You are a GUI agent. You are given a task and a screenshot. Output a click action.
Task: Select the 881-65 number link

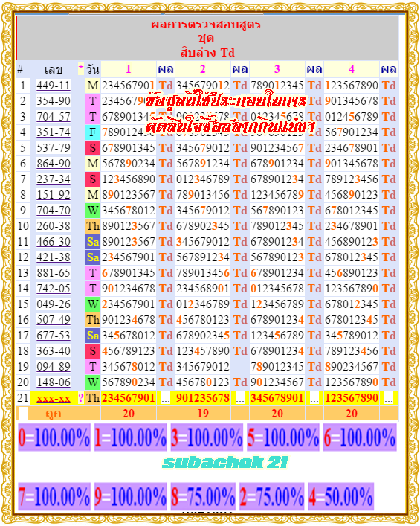[54, 273]
